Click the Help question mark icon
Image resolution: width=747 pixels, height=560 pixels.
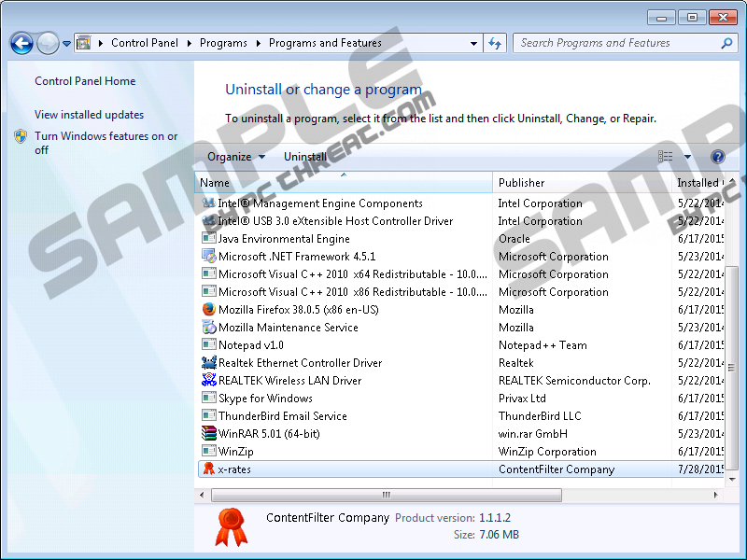click(x=717, y=157)
